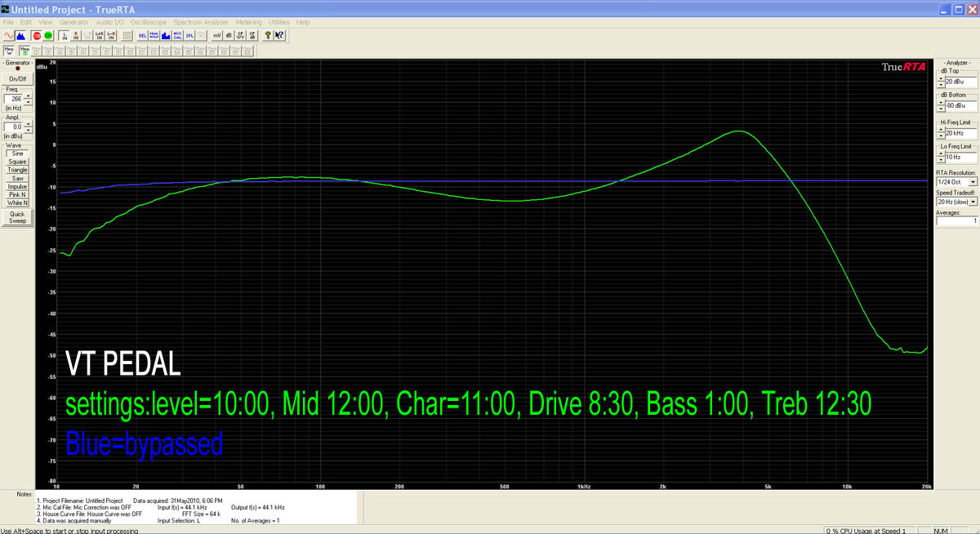Open the Metering menu
Screen dimensions: 980x534
point(248,22)
